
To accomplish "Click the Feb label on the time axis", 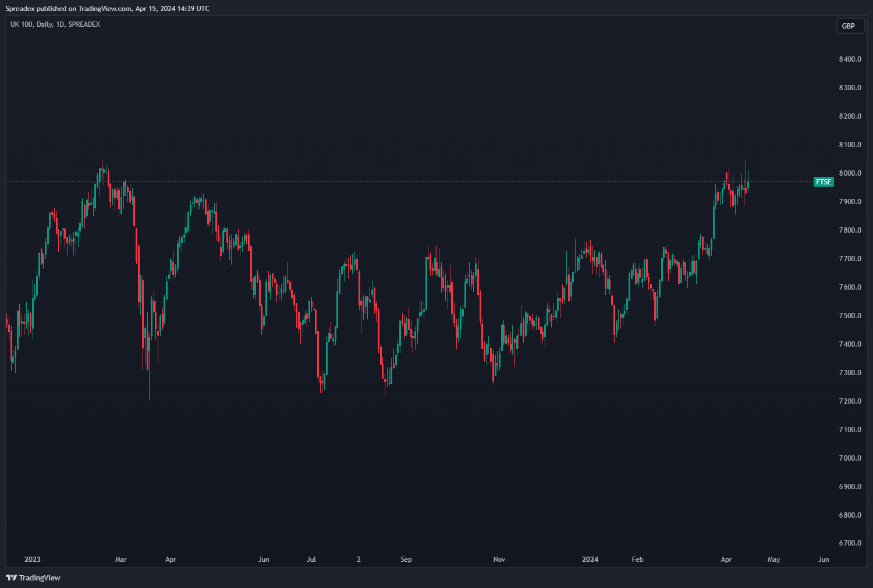I will point(638,560).
